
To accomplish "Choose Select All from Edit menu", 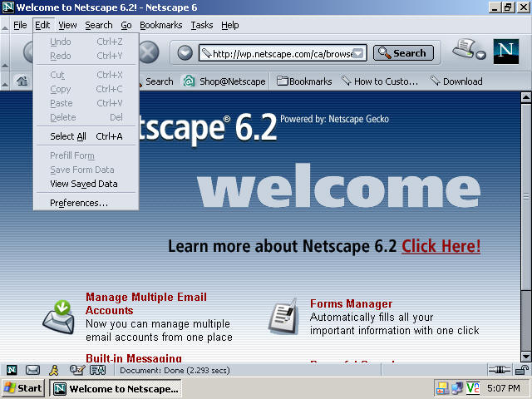I will click(x=86, y=136).
